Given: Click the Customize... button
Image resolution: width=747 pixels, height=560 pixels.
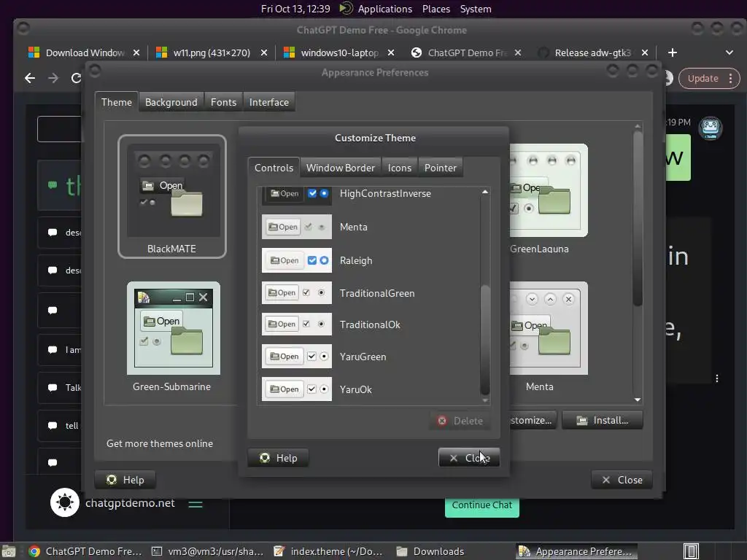Looking at the screenshot, I should click(533, 421).
